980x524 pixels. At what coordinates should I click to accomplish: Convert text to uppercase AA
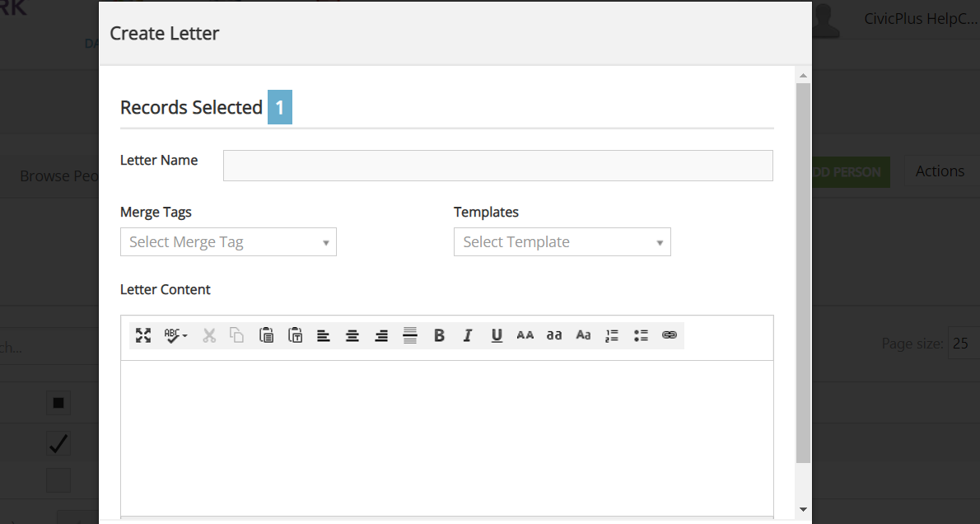[525, 335]
